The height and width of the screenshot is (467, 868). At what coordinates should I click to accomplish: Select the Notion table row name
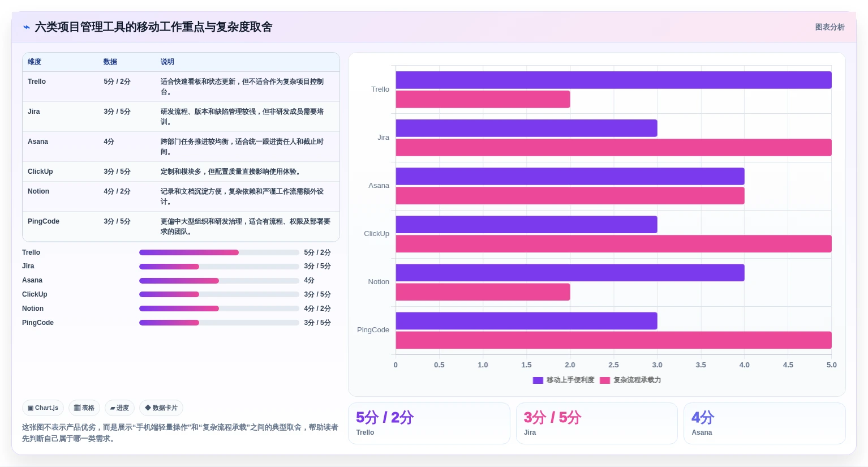coord(38,191)
